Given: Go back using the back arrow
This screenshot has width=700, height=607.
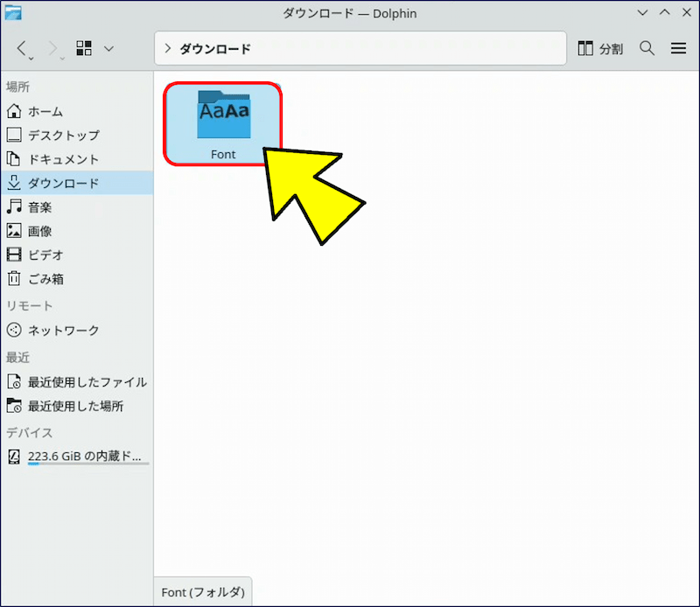Looking at the screenshot, I should click(24, 49).
